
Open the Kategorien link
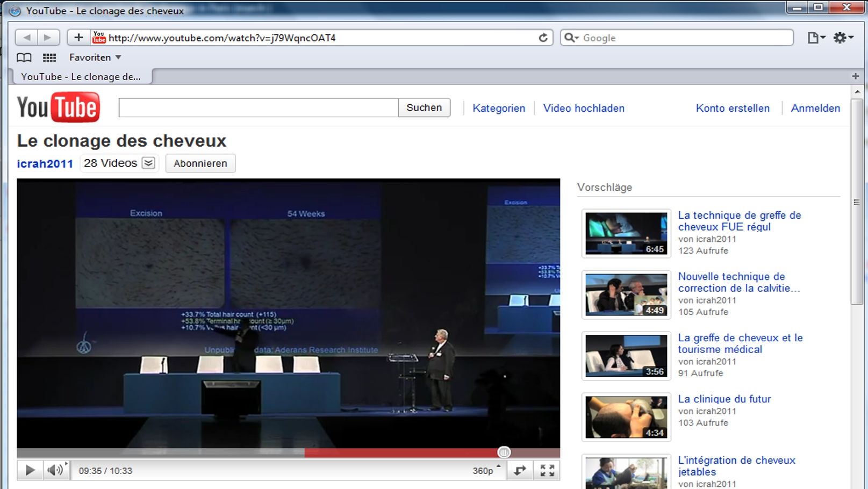click(x=498, y=108)
